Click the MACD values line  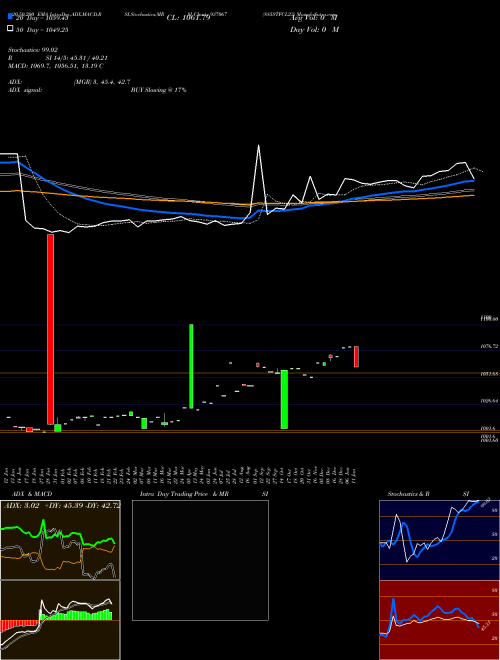(56, 66)
